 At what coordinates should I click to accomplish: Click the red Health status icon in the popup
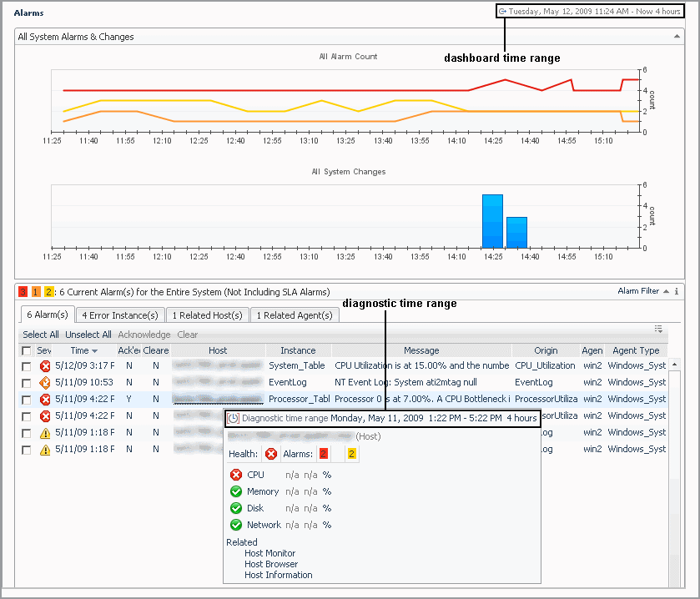coord(271,454)
